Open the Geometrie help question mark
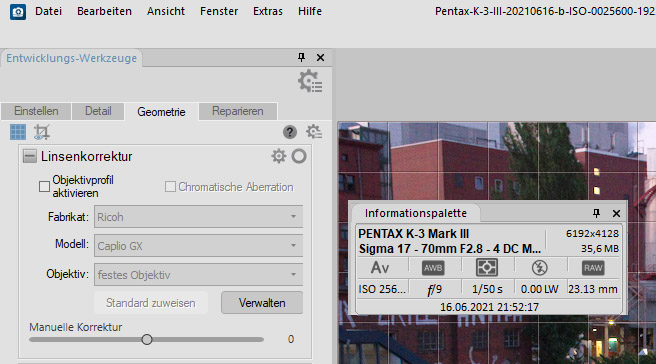656x364 pixels. [290, 132]
